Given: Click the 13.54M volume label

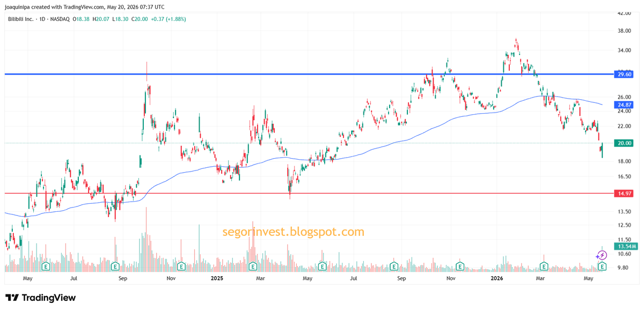Looking at the screenshot, I should click(626, 246).
